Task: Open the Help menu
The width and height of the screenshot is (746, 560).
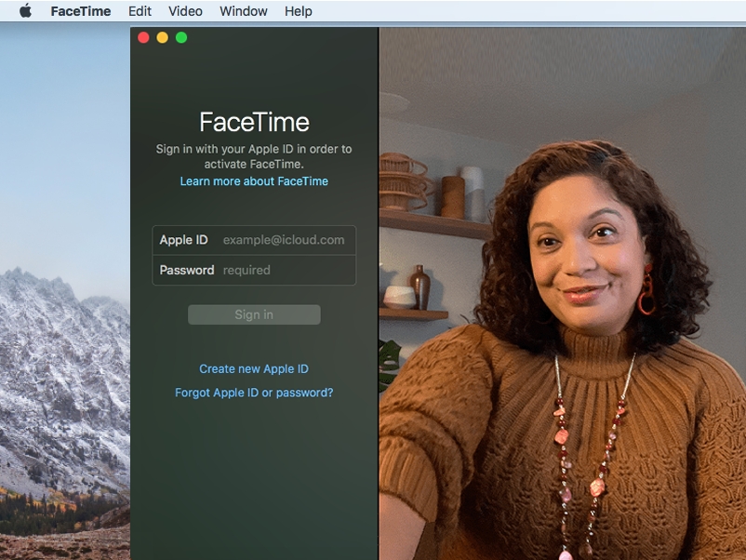Action: pos(299,11)
